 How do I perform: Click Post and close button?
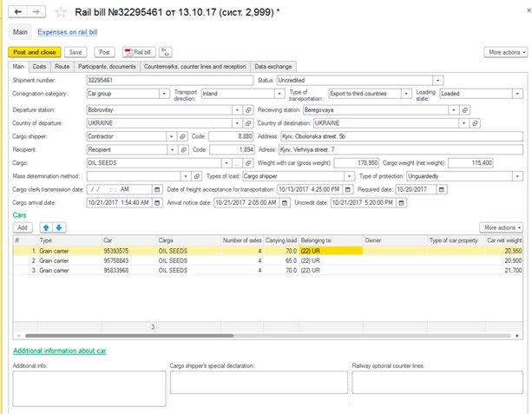pos(35,52)
